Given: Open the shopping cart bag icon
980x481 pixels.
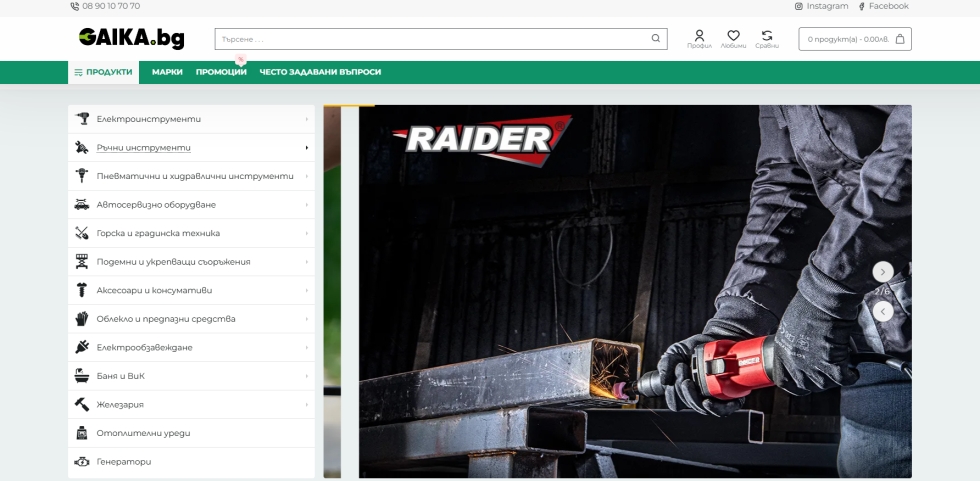Looking at the screenshot, I should pyautogui.click(x=900, y=39).
